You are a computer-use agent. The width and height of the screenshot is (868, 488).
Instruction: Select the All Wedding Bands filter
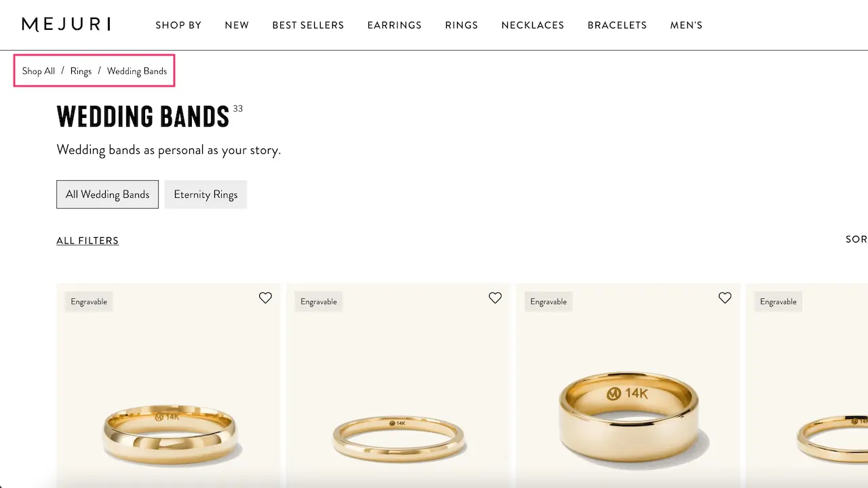(x=107, y=195)
